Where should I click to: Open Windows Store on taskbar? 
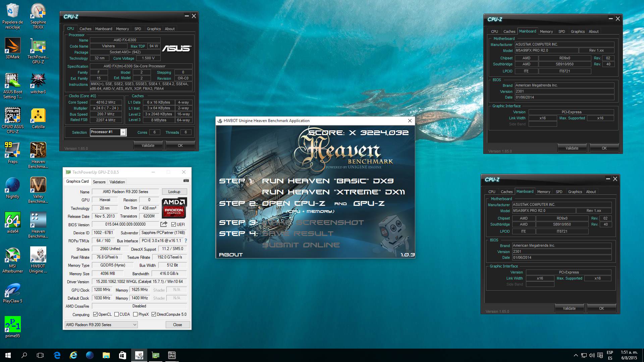122,355
